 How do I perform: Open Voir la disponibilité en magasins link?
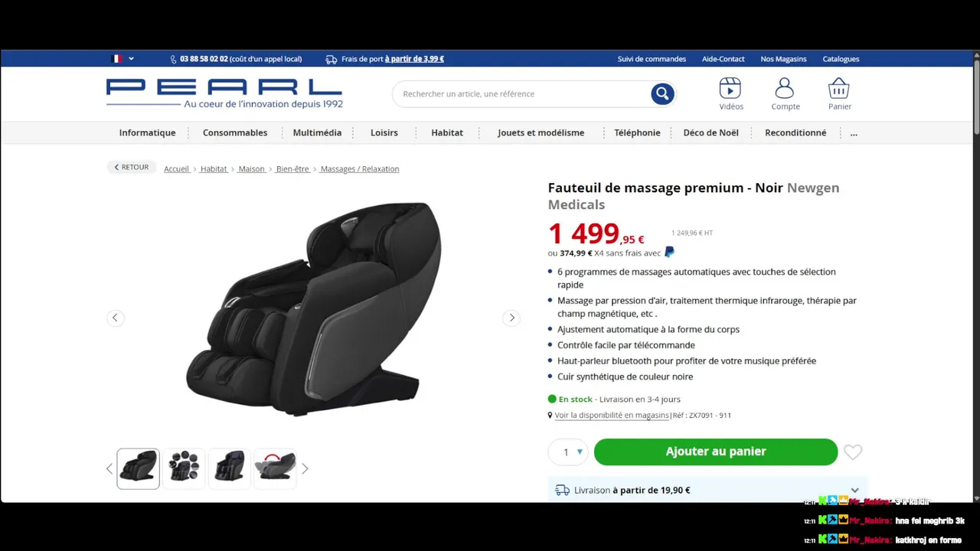(x=612, y=416)
